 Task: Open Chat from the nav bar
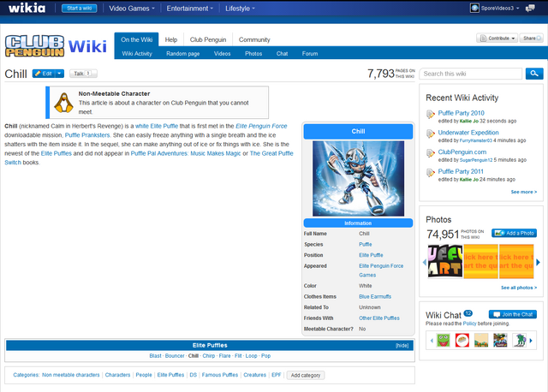click(x=282, y=53)
